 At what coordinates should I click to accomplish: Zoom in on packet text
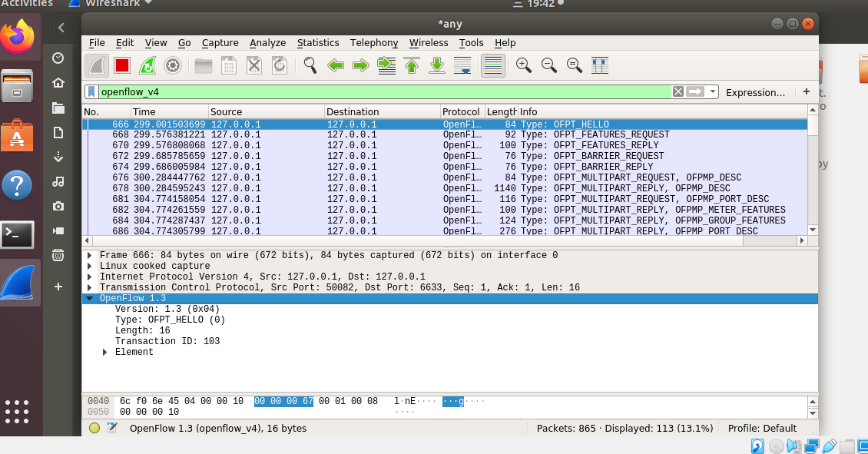pyautogui.click(x=523, y=66)
